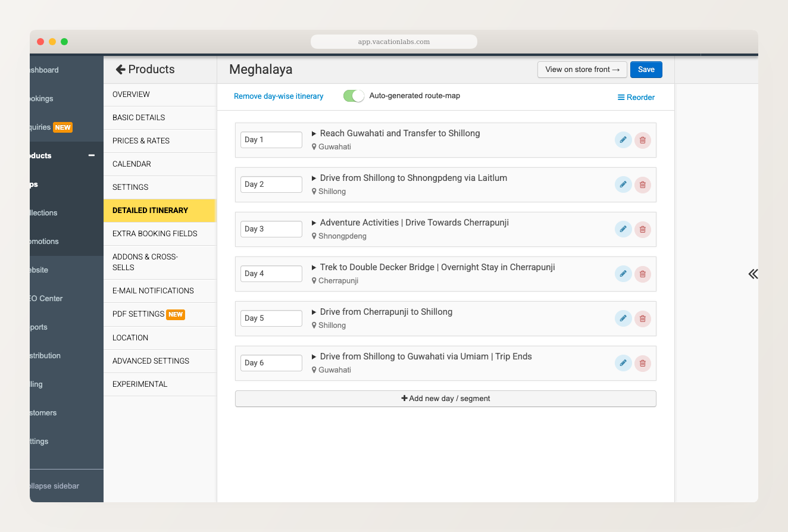
Task: Select Settings in product menu
Action: click(160, 187)
